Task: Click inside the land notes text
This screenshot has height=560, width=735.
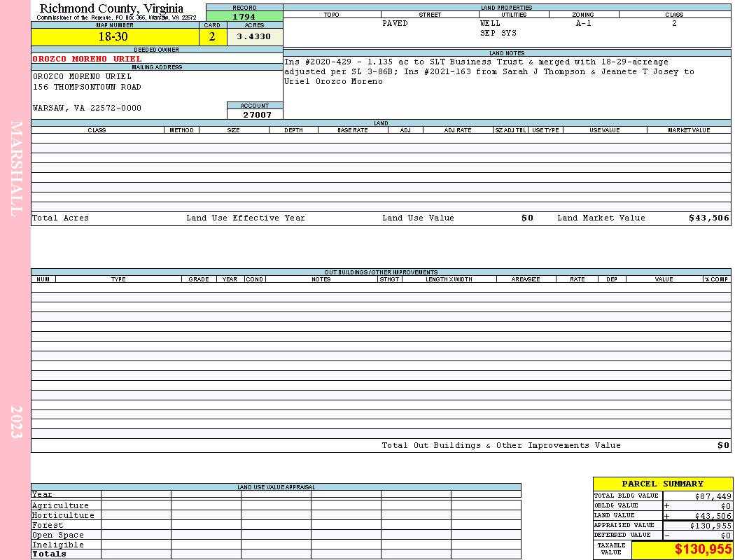Action: point(489,71)
